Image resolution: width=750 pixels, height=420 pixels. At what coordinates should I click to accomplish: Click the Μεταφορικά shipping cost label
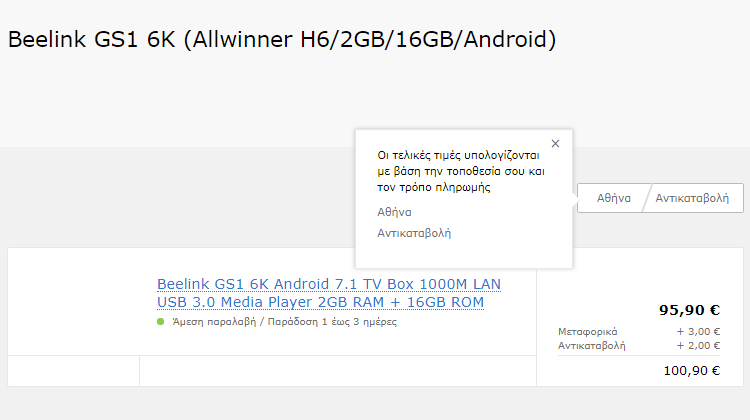(x=587, y=332)
